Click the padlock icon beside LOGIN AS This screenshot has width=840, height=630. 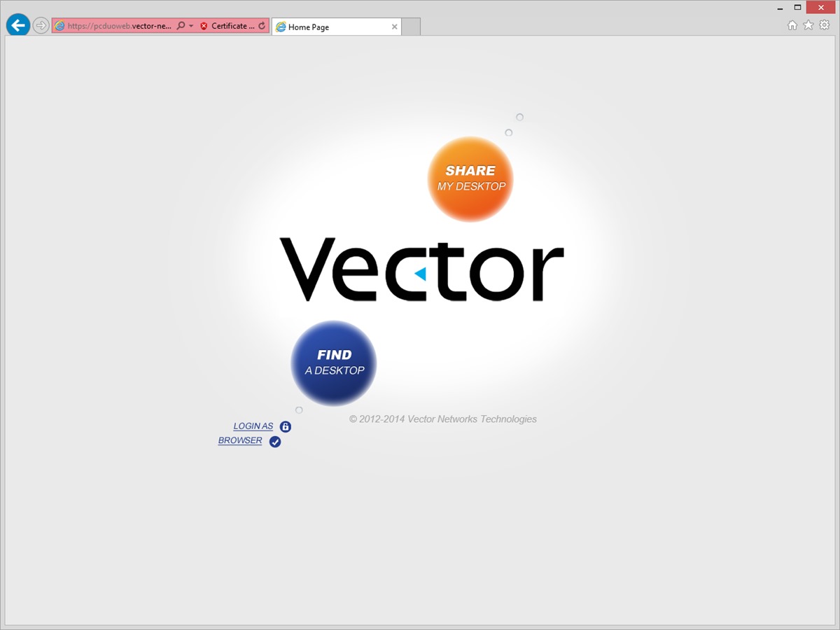pos(286,427)
